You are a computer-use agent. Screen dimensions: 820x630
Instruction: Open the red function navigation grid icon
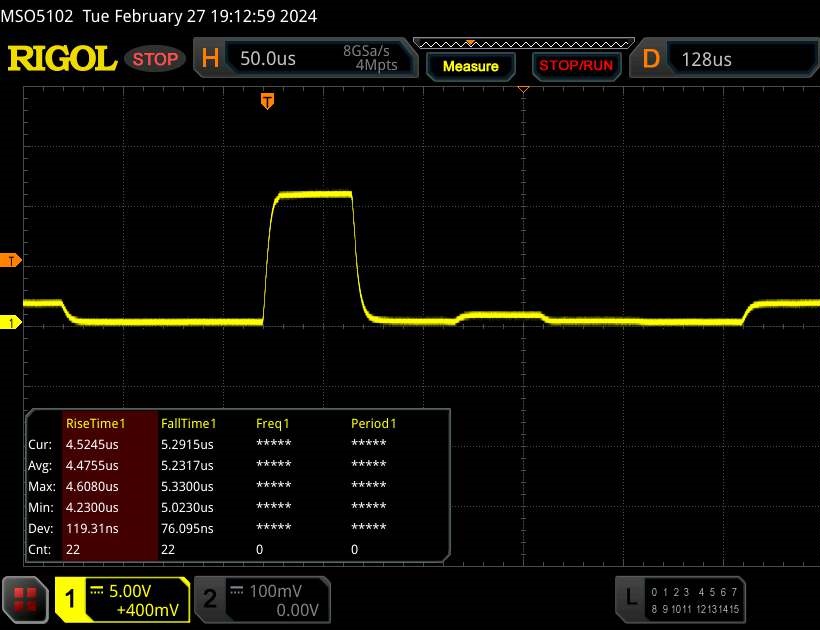click(25, 599)
